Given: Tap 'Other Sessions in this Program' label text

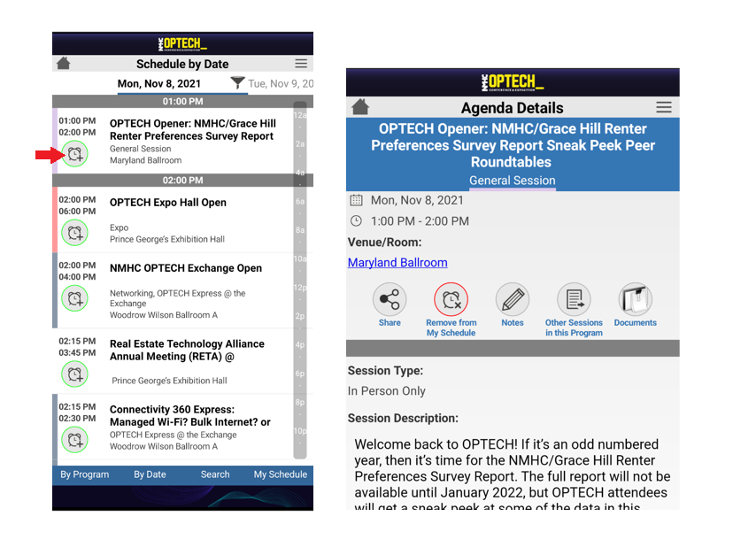Looking at the screenshot, I should 575,328.
